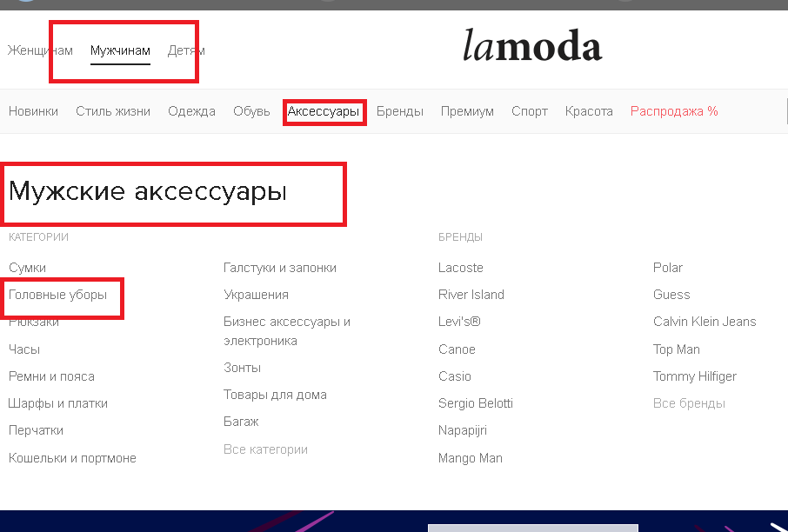Open the Новинки menu
This screenshot has height=532, width=788.
click(x=33, y=111)
